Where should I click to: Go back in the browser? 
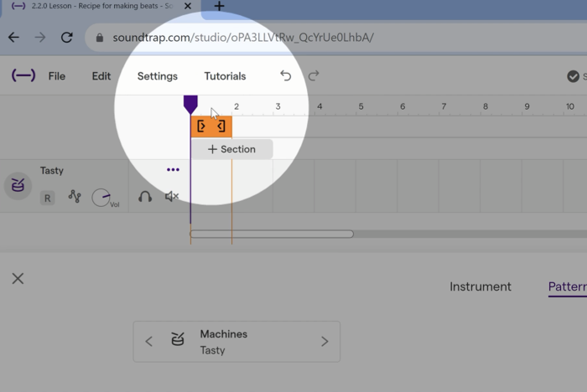click(x=14, y=38)
